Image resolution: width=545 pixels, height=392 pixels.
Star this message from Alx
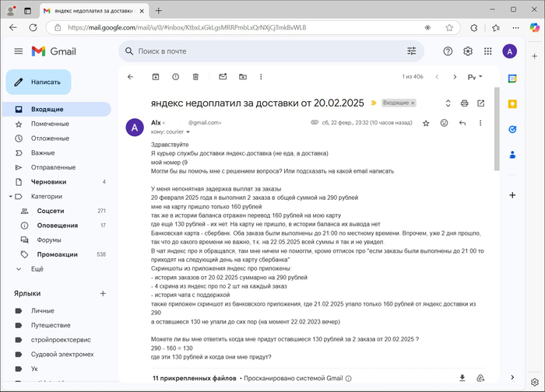426,123
